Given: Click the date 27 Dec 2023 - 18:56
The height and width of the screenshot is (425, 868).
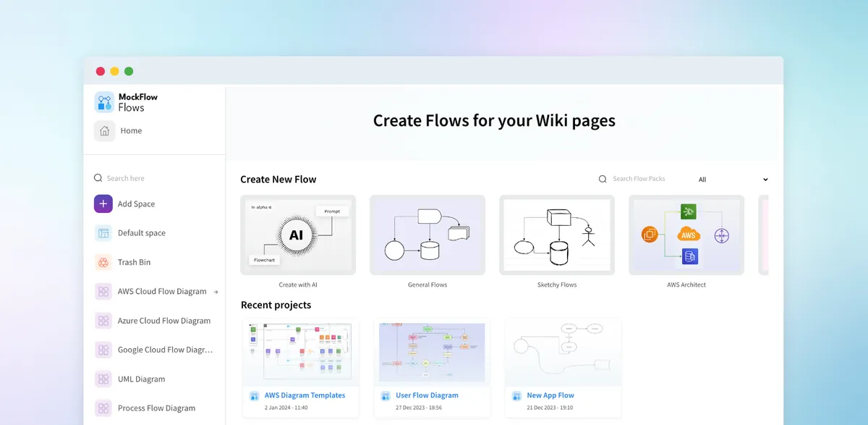Looking at the screenshot, I should (420, 408).
